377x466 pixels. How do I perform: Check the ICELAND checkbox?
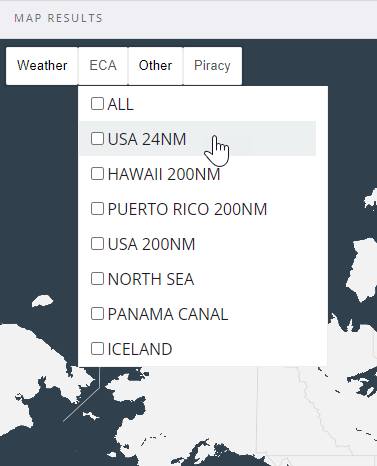pos(97,349)
